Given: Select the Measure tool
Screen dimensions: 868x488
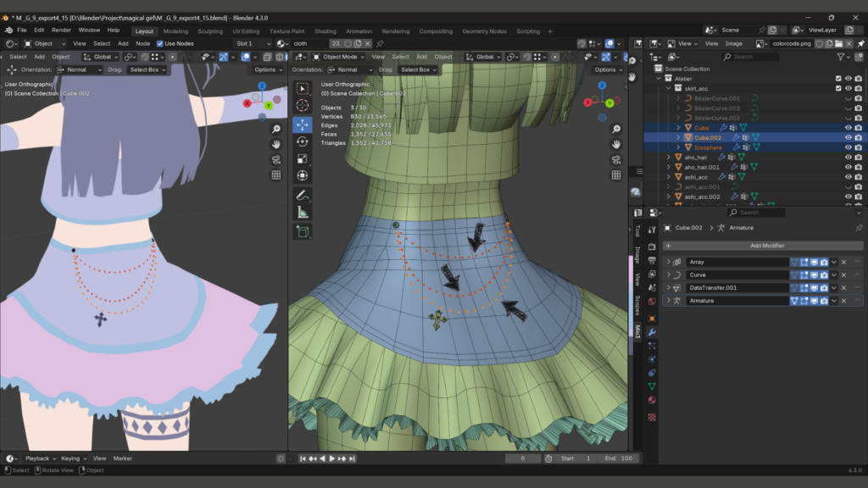Looking at the screenshot, I should coord(303,212).
